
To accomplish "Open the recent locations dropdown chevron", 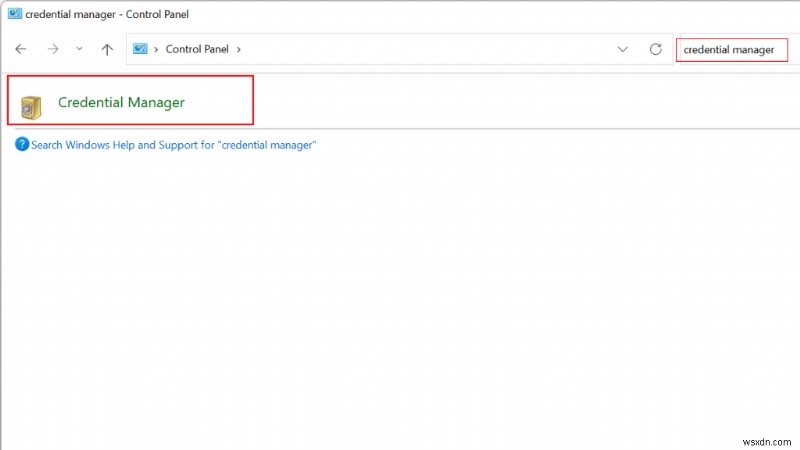I will pos(79,49).
